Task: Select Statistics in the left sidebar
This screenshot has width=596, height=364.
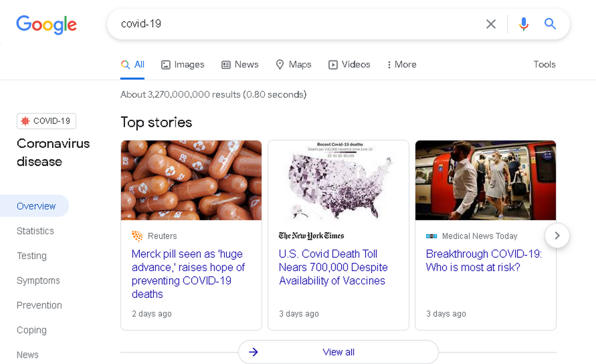Action: coord(35,231)
